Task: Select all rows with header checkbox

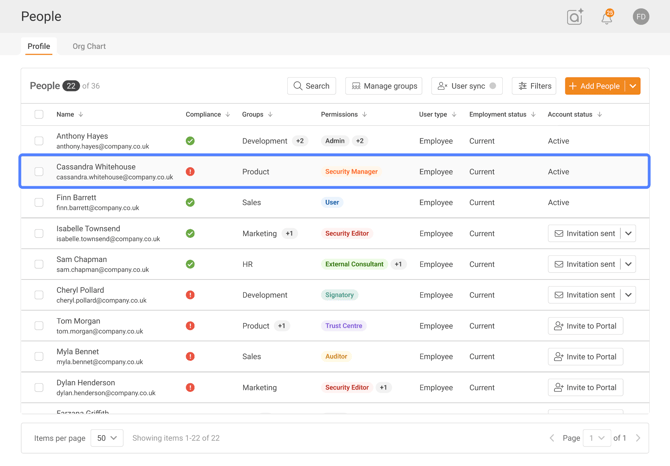Action: coord(39,115)
